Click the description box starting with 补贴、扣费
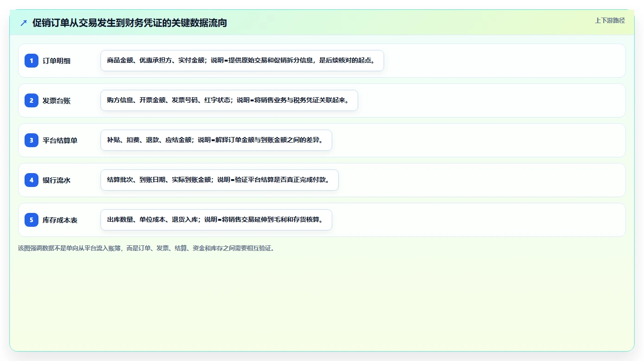This screenshot has width=644, height=361. tap(216, 140)
